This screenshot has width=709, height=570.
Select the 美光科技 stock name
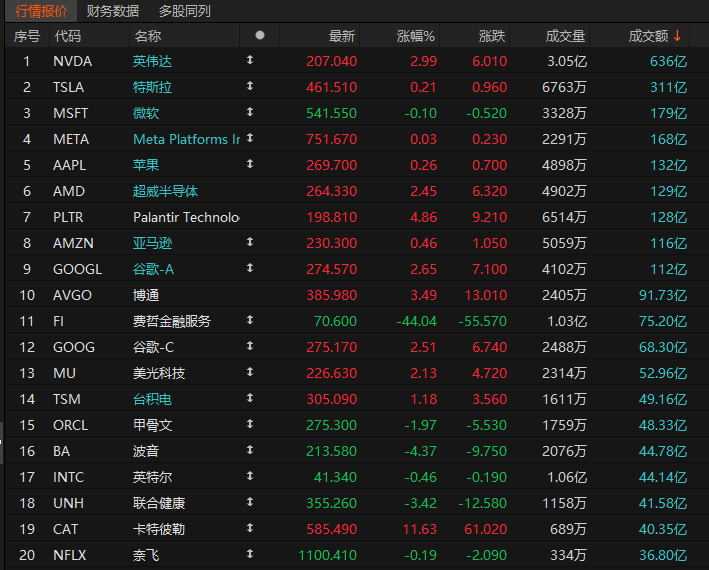coord(159,373)
